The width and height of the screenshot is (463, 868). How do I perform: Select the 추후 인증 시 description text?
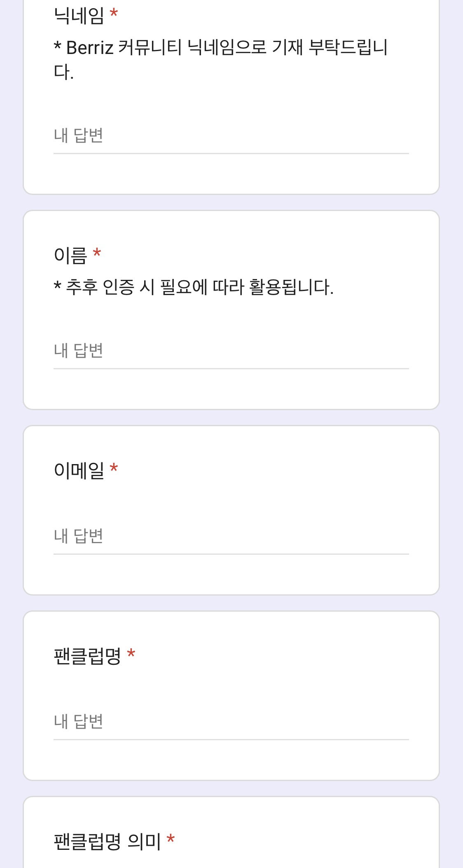(x=194, y=287)
